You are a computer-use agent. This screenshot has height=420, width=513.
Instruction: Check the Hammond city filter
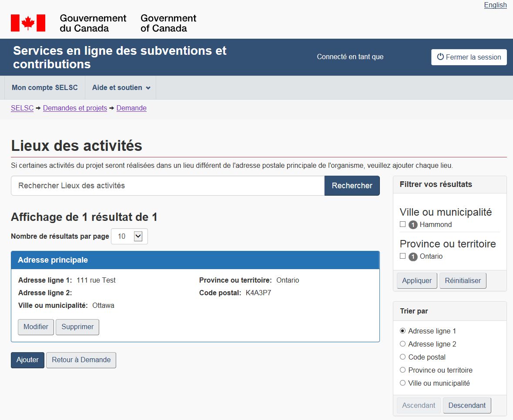coord(402,224)
